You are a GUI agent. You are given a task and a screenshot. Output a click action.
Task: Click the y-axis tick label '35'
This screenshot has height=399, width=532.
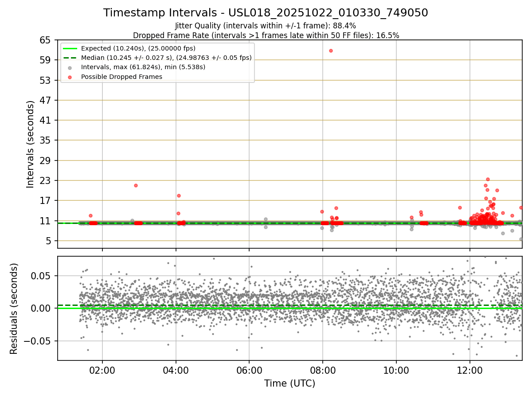coord(45,141)
